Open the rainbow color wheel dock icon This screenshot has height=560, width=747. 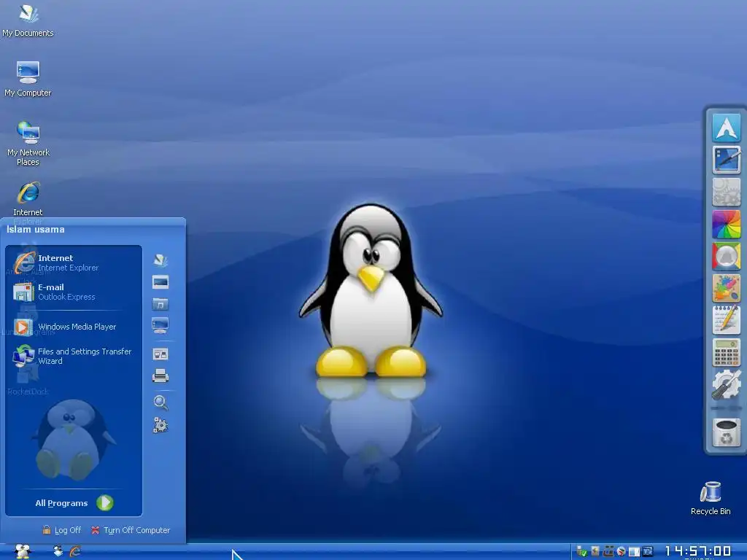[726, 224]
